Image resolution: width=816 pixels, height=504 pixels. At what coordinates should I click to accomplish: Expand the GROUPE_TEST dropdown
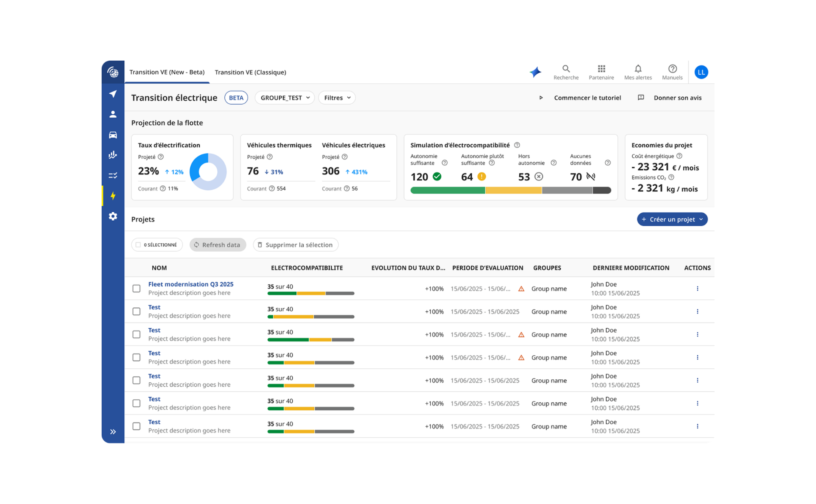tap(285, 98)
